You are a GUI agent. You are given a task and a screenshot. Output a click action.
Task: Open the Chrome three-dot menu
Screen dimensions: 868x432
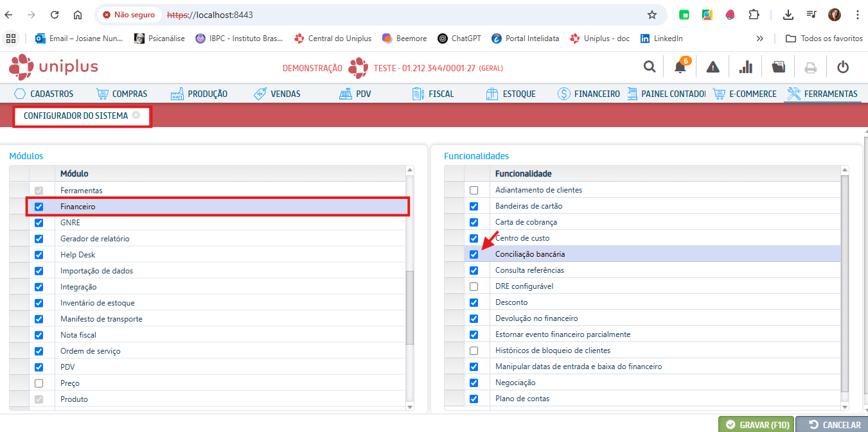[857, 14]
